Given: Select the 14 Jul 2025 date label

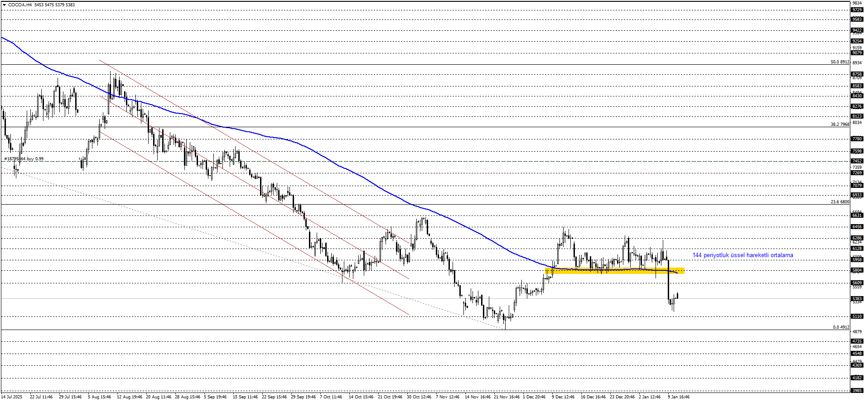Looking at the screenshot, I should [11, 397].
